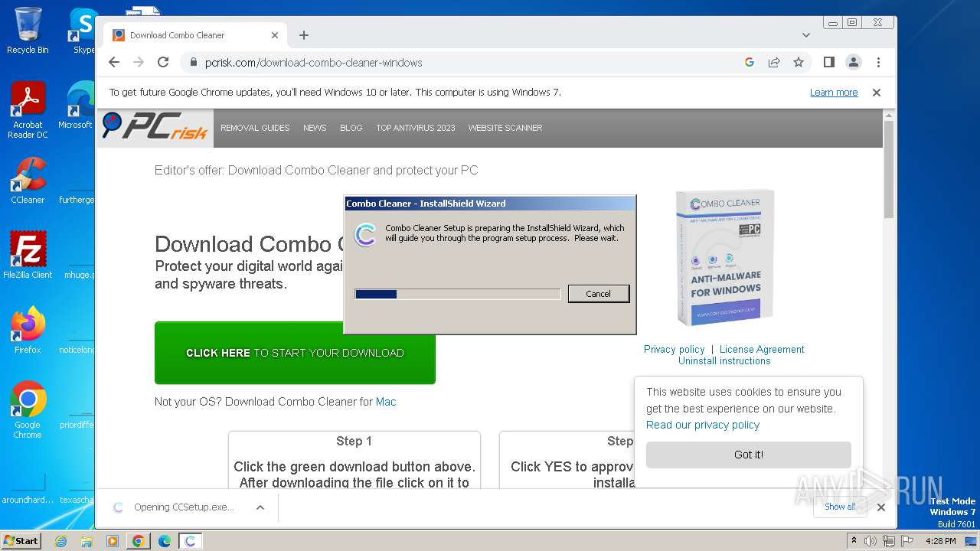Open CCleaner desktop icon
980x551 pixels.
[x=28, y=181]
